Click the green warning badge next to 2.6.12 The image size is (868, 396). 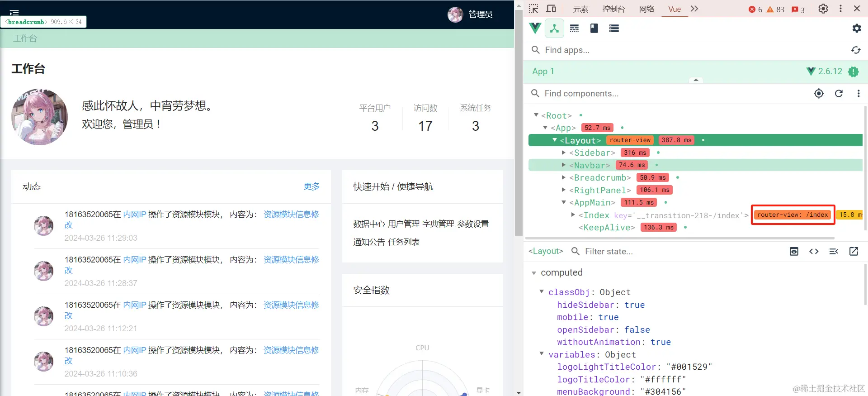pyautogui.click(x=854, y=72)
